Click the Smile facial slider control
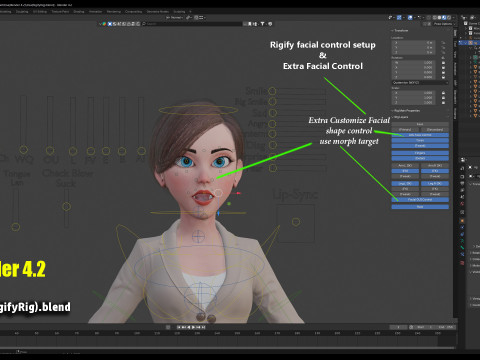Viewport: 480px width, 360px height. (x=272, y=91)
